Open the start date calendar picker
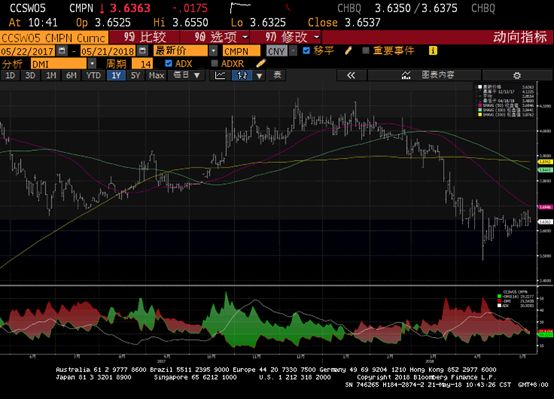 (62, 51)
